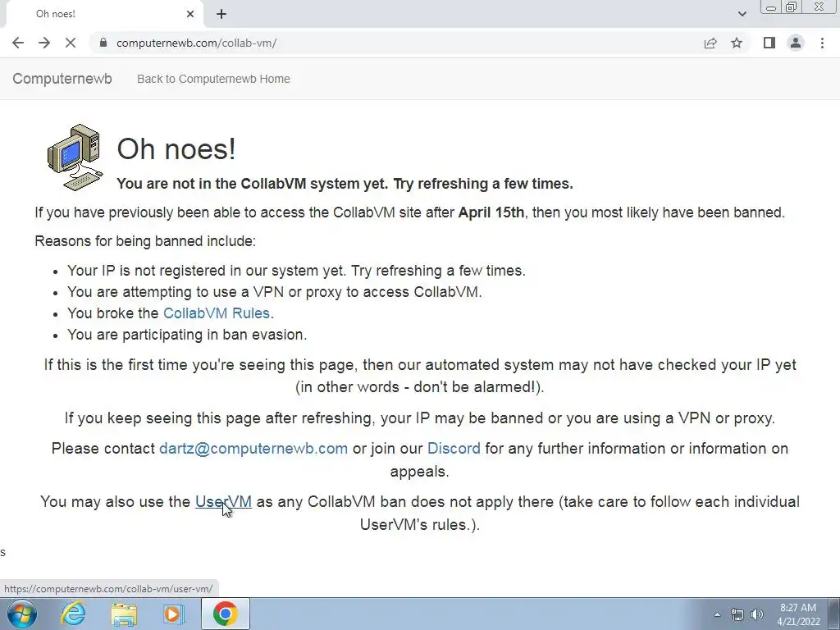Expand the tab search dropdown
840x630 pixels.
coord(742,14)
